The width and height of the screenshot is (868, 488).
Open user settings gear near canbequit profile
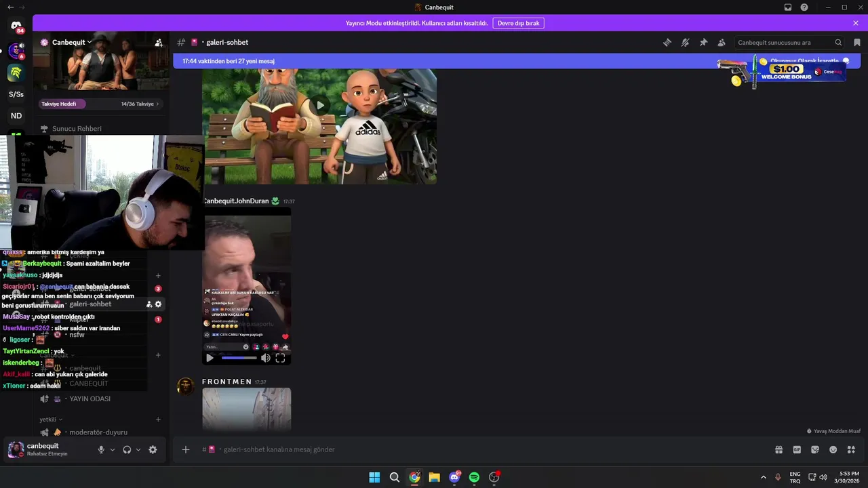tap(153, 449)
